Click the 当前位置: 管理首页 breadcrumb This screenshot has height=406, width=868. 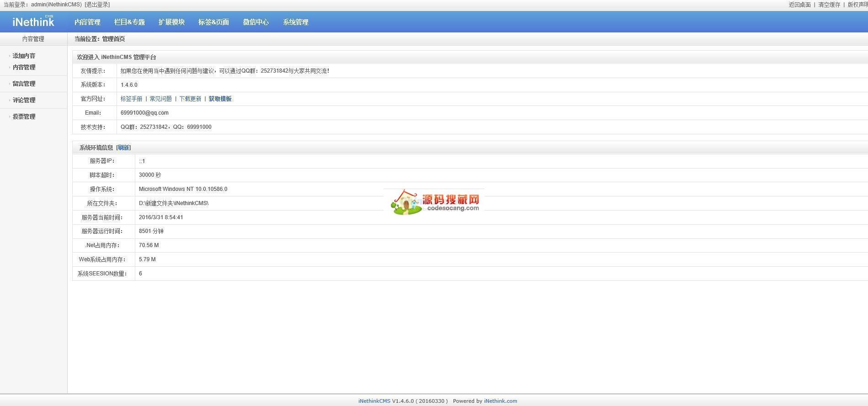(100, 39)
